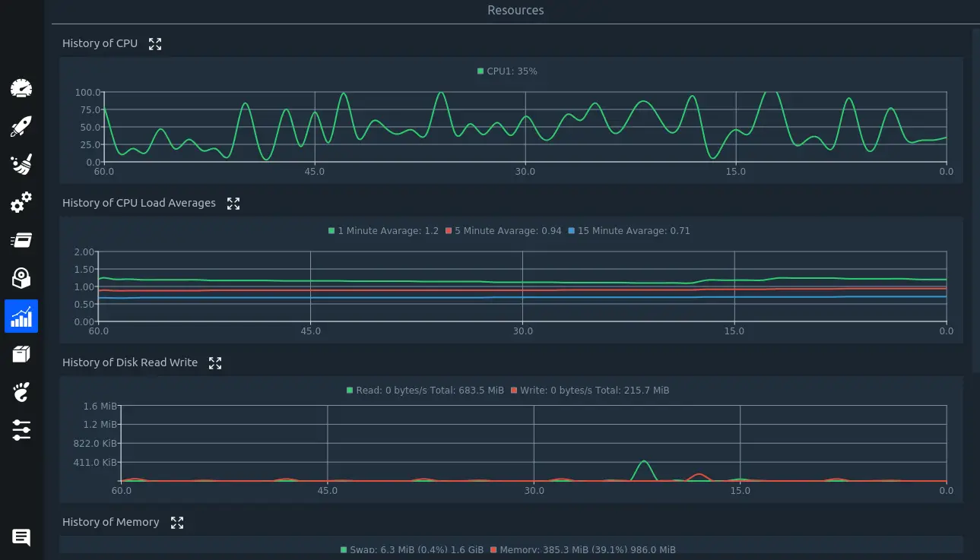Click the 'Resources' page title
This screenshot has height=560, width=980.
coord(515,11)
